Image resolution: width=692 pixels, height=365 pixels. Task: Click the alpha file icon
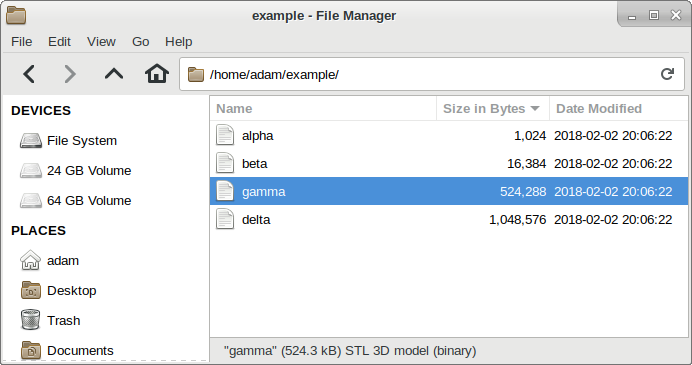click(225, 135)
